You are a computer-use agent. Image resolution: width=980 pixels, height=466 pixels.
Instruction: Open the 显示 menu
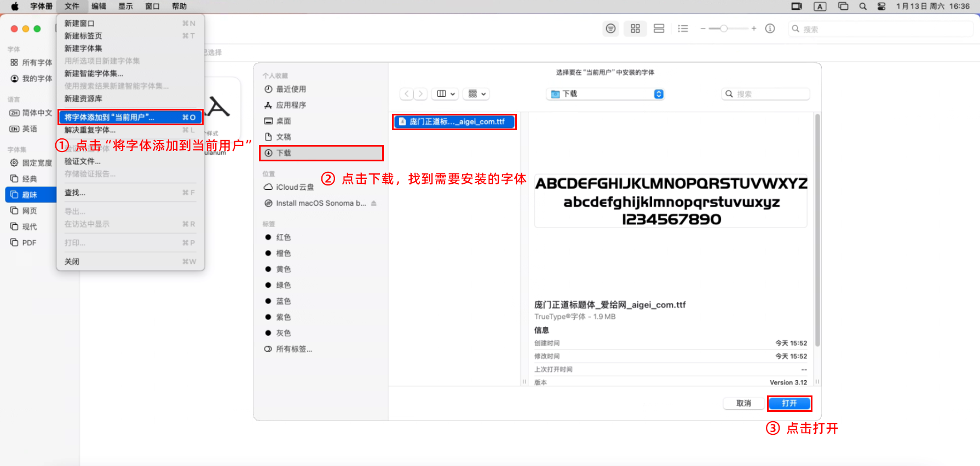[125, 7]
